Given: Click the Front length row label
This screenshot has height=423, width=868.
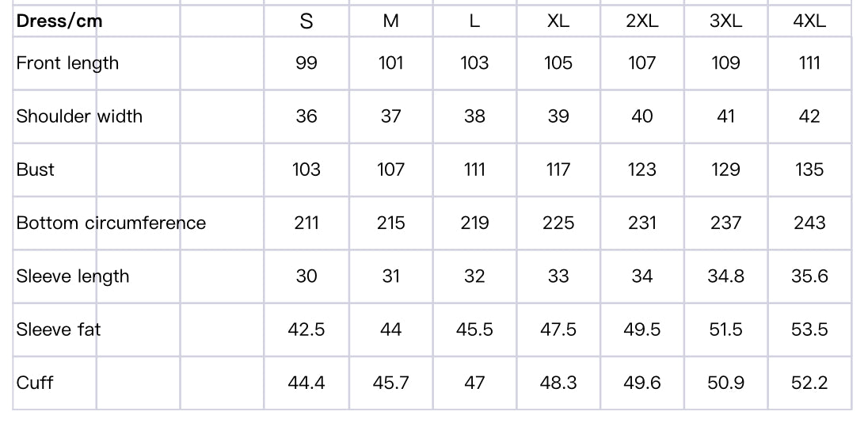Looking at the screenshot, I should point(67,63).
